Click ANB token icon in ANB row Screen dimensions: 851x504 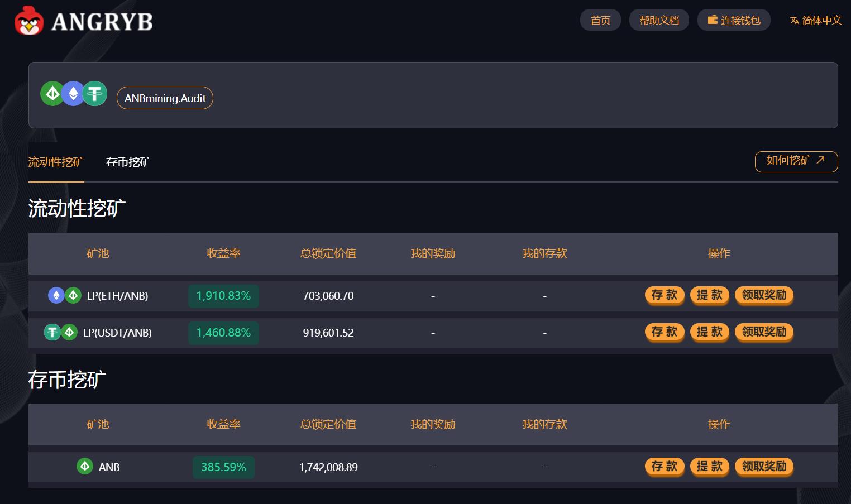(85, 465)
